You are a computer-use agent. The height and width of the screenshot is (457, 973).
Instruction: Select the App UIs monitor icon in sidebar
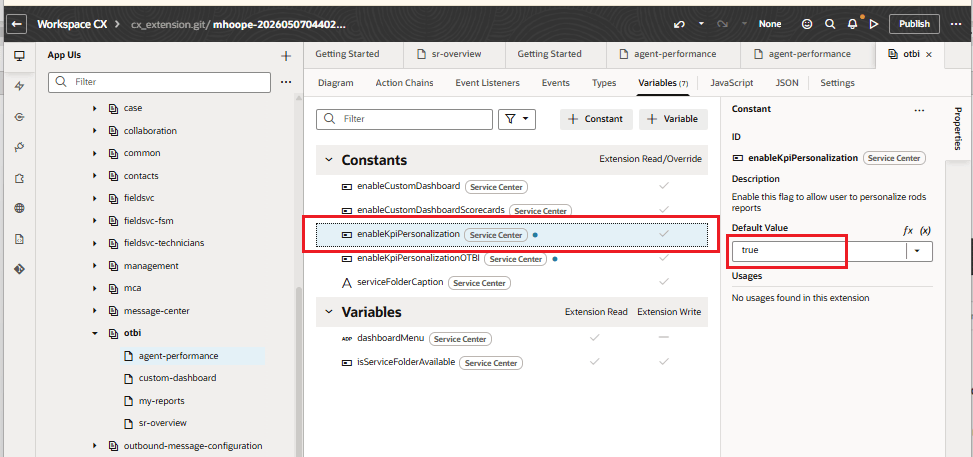click(19, 56)
